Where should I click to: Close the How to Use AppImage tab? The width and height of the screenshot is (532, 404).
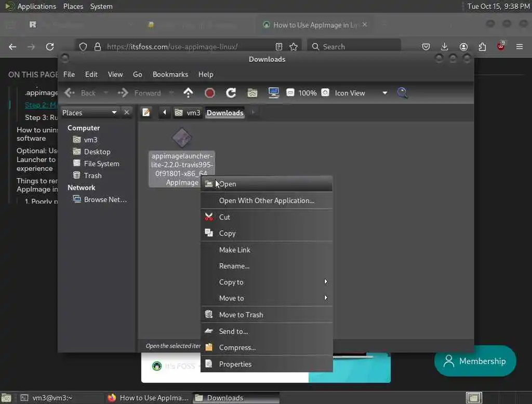[365, 24]
